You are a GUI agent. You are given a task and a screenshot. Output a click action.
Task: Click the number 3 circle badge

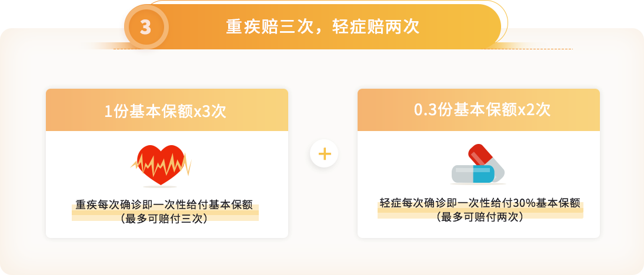(x=146, y=27)
